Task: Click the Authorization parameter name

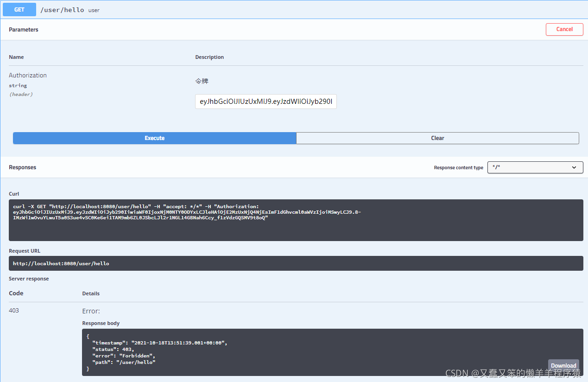Action: [28, 75]
